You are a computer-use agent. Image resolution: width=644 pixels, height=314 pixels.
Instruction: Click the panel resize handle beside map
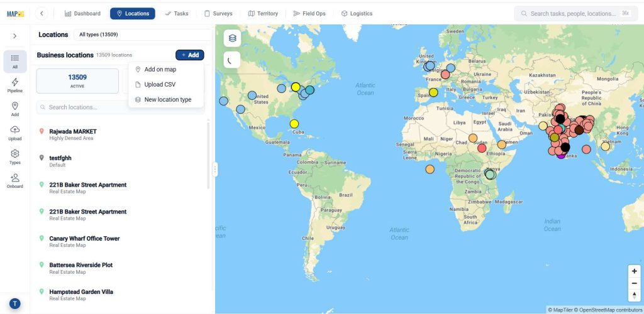[x=215, y=170]
